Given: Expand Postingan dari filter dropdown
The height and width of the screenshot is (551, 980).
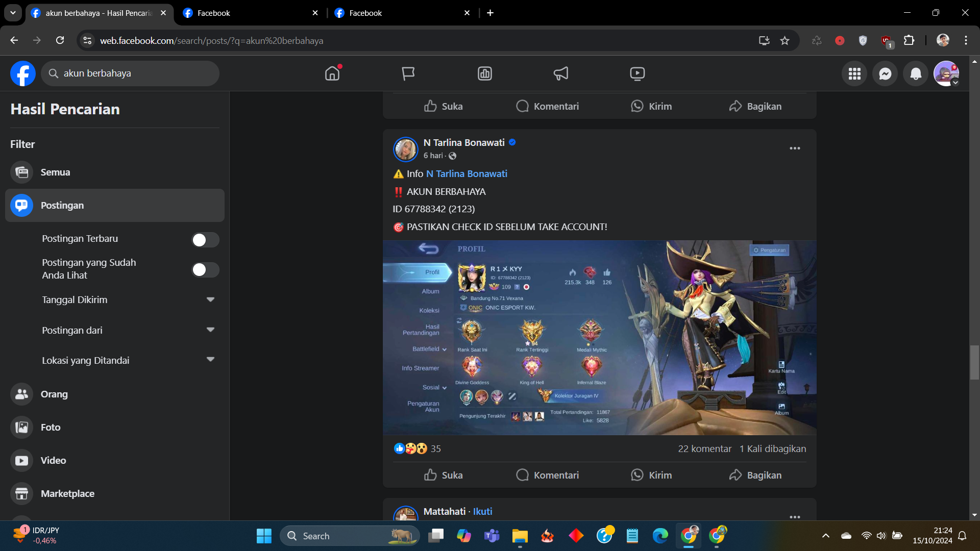Looking at the screenshot, I should coord(210,330).
